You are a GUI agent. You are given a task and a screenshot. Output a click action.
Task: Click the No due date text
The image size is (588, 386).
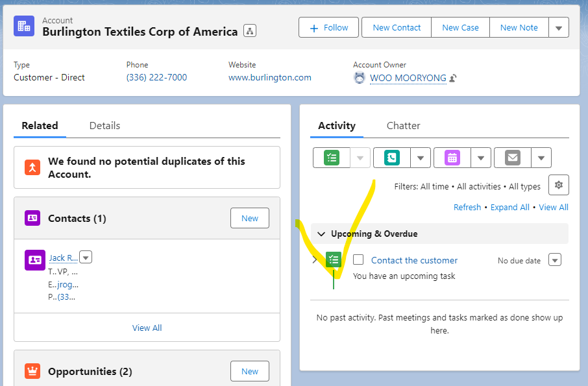tap(519, 261)
